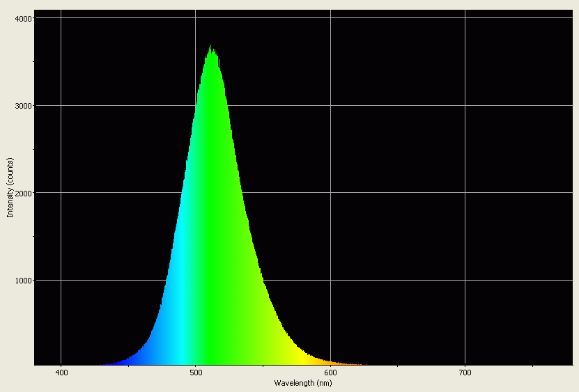Click gridline intersection at 700 nm and 4000 counts

465,18
